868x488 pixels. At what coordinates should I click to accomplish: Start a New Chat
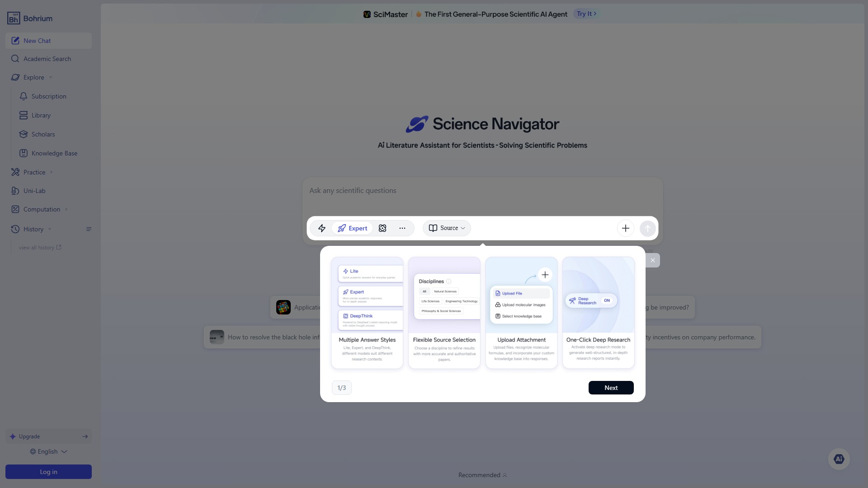[x=48, y=41]
